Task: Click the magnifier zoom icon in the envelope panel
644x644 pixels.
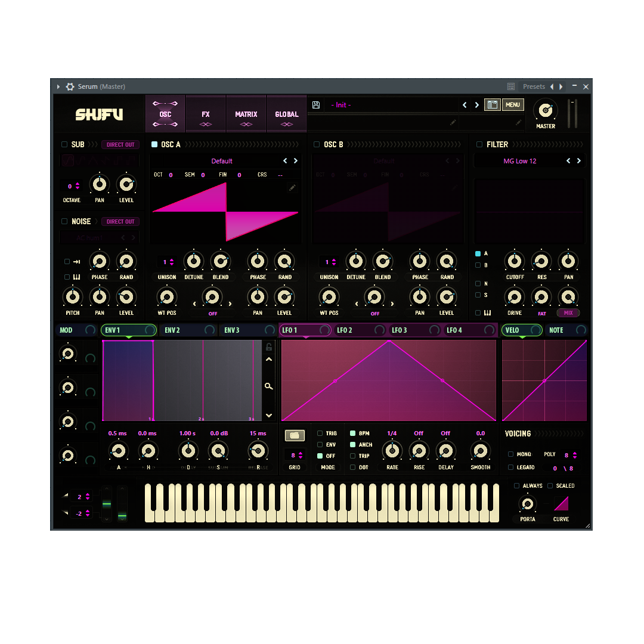Action: [x=269, y=386]
